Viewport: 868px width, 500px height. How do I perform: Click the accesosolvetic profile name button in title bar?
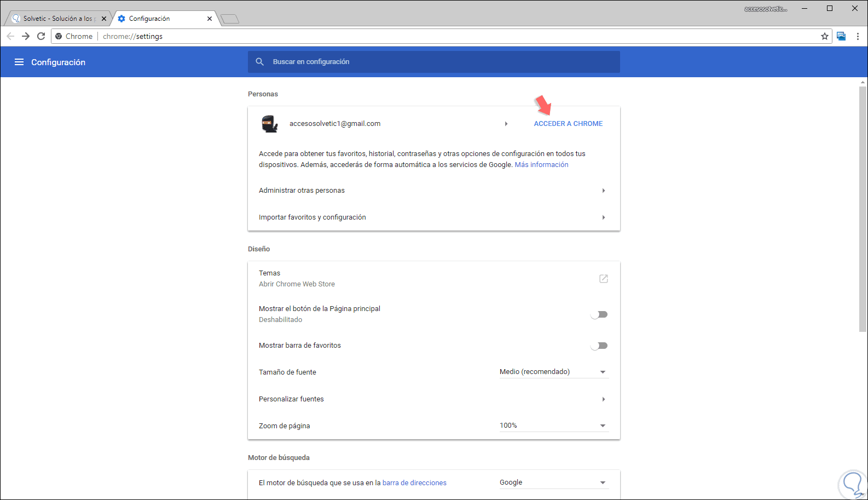coord(766,9)
